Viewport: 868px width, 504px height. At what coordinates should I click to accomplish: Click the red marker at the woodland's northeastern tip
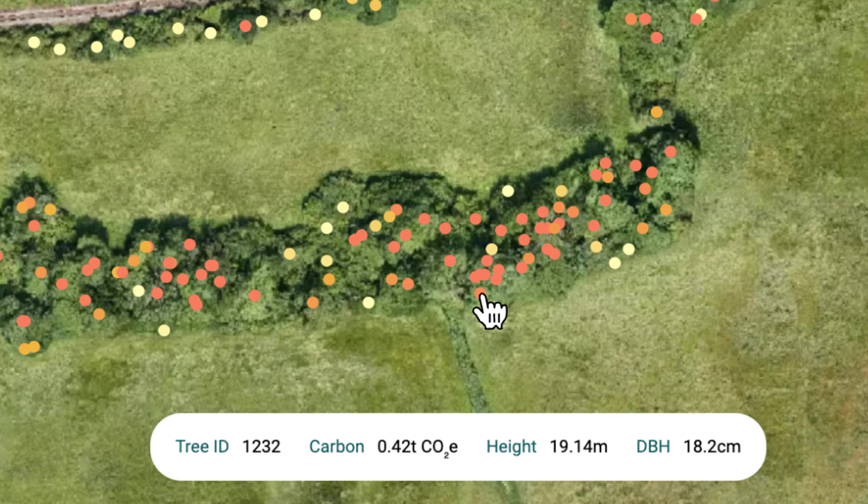[670, 151]
